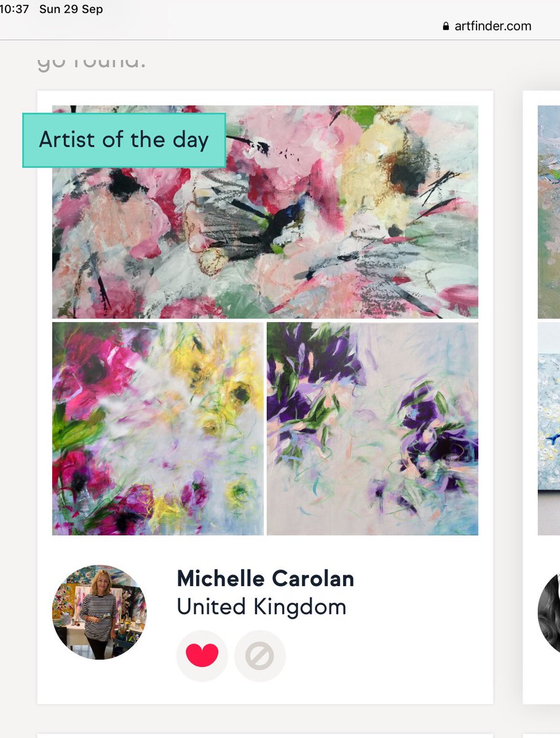Tap the padlock icon beside artfinder.com

[x=446, y=26]
